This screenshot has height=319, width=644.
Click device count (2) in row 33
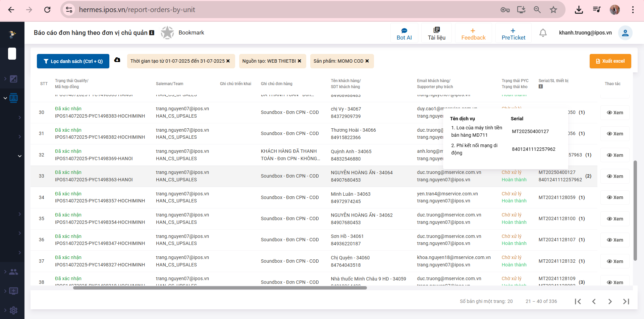(588, 176)
